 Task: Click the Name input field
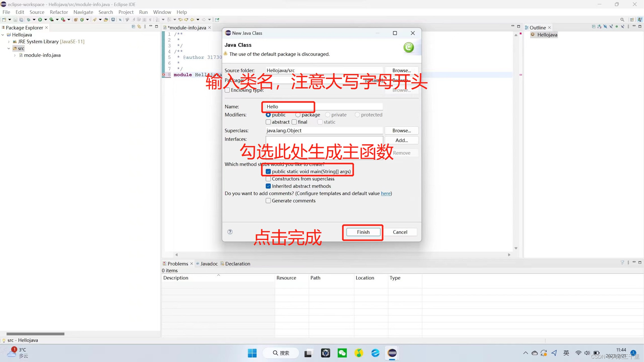tap(324, 107)
